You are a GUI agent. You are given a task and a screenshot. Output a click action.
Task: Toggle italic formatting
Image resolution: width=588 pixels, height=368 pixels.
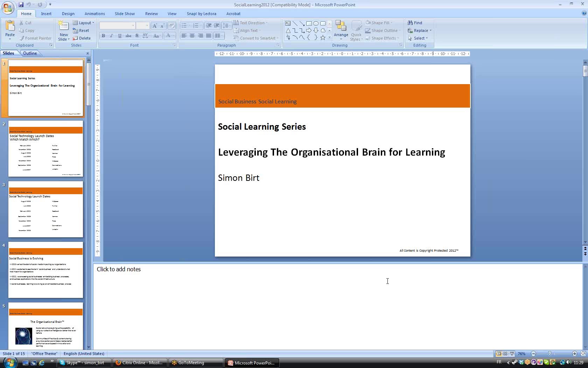pos(112,36)
